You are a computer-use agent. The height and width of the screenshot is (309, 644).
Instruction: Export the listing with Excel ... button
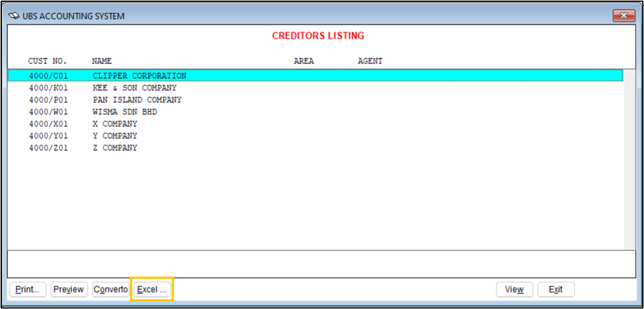(152, 289)
